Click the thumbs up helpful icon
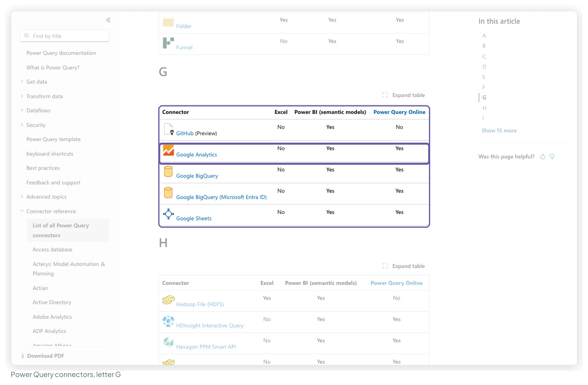 click(542, 157)
